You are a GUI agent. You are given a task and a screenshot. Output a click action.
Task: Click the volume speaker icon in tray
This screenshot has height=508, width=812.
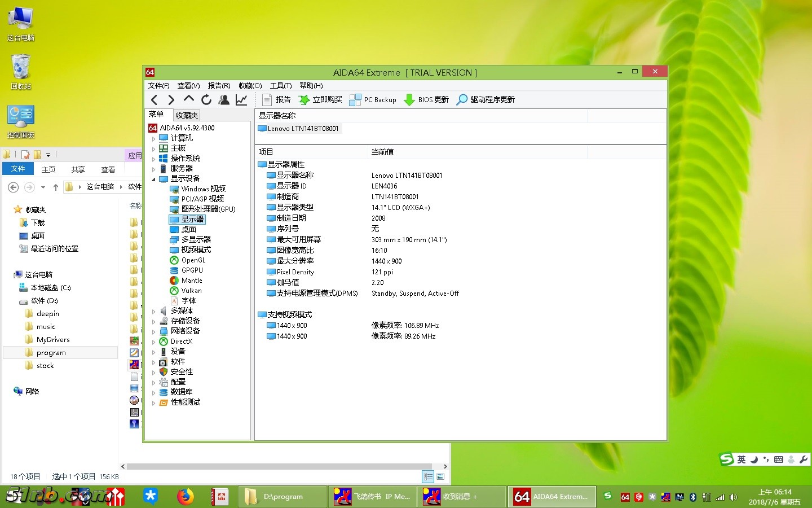pyautogui.click(x=733, y=497)
